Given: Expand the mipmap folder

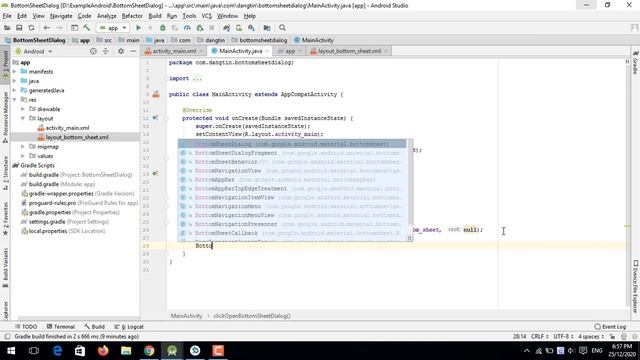Looking at the screenshot, I should click(x=23, y=147).
